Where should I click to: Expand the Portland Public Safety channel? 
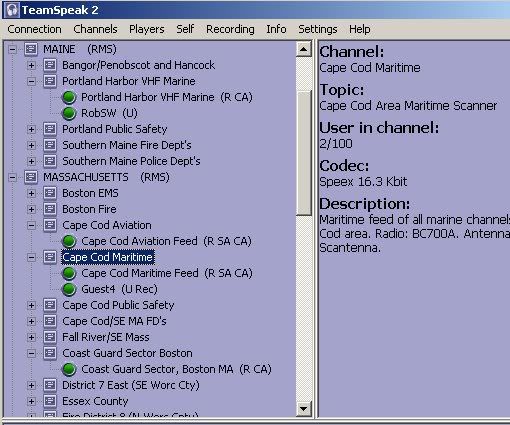point(31,129)
